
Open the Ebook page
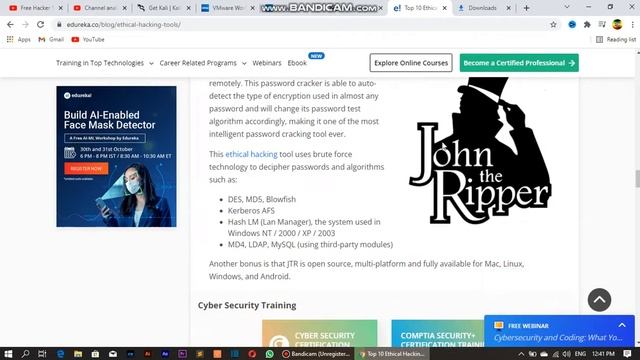coord(297,63)
